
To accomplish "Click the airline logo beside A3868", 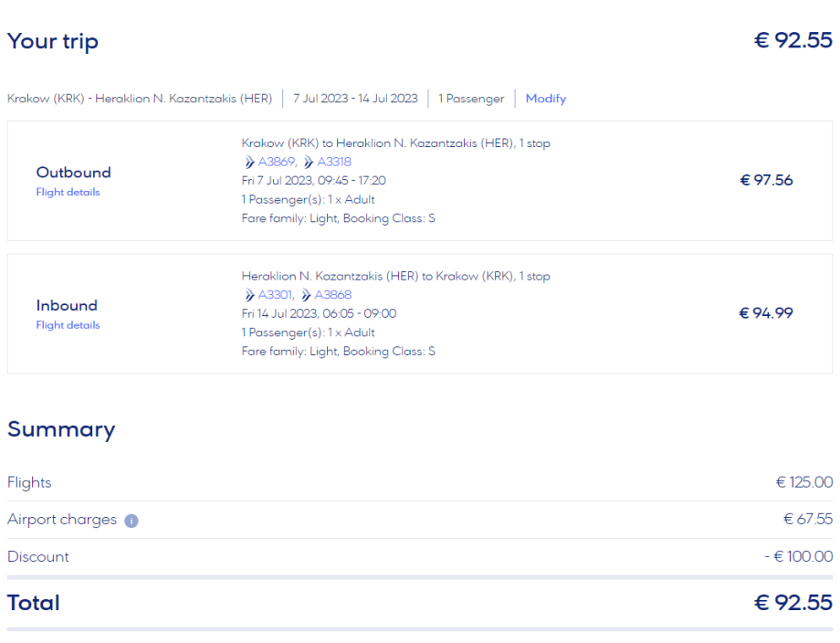I will [x=306, y=295].
